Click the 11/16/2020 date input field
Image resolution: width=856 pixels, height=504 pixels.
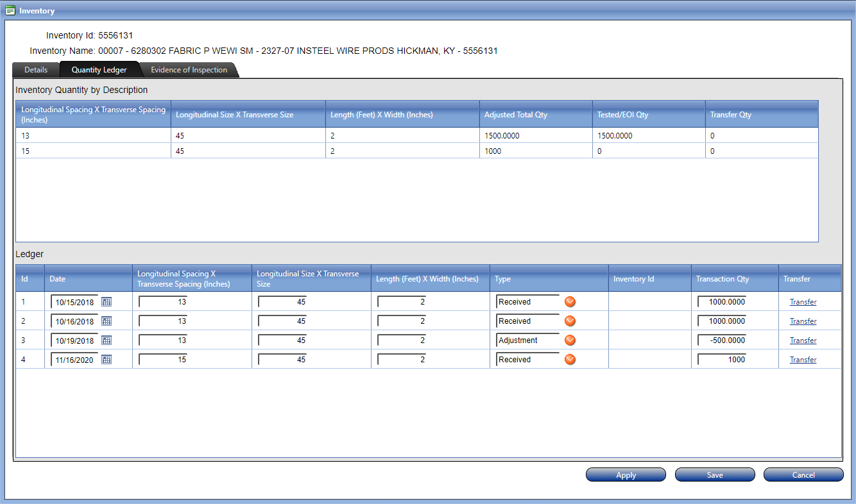pyautogui.click(x=74, y=360)
